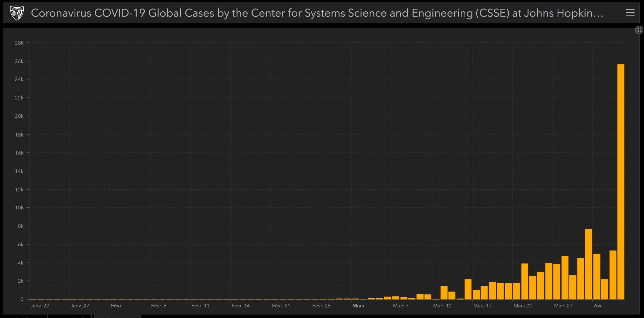Click the bold Mars month label
The width and height of the screenshot is (644, 318).
tap(358, 306)
